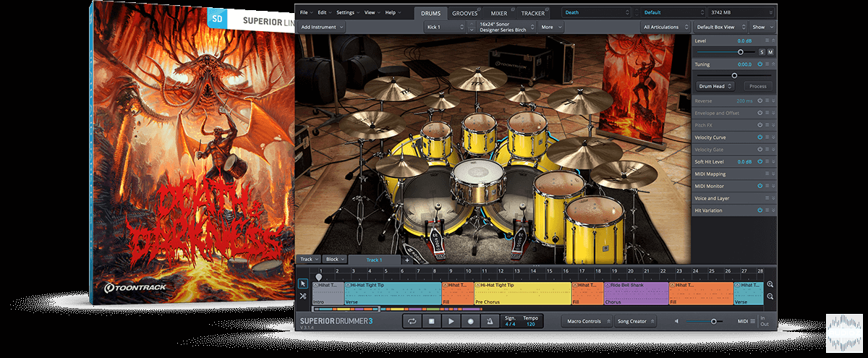The image size is (868, 358).
Task: Adjust the Level slider handle
Action: pyautogui.click(x=740, y=52)
